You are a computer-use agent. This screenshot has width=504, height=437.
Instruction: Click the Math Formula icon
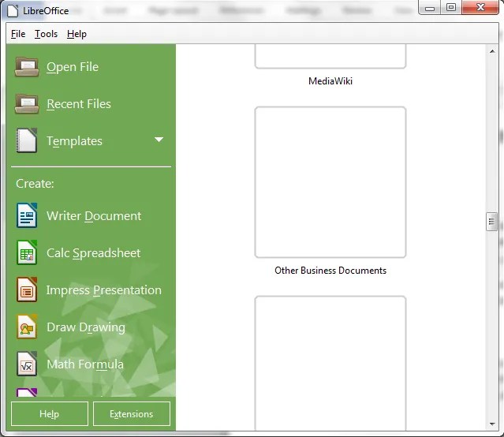point(27,364)
